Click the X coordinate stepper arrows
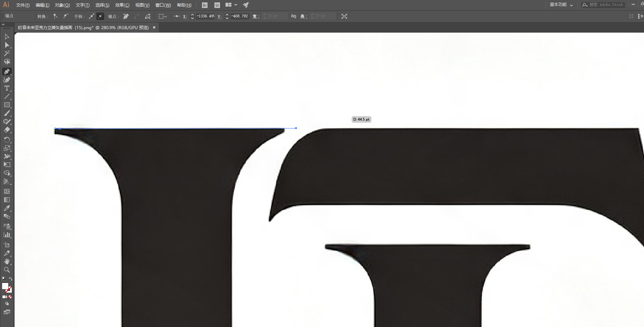644x327 pixels. [192, 16]
